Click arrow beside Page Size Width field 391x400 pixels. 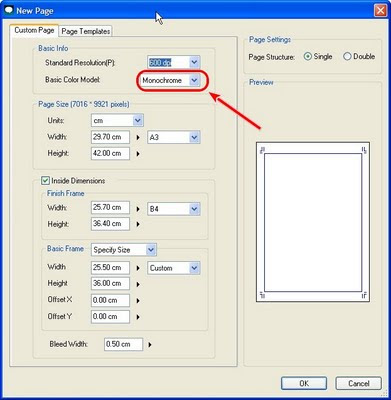tap(138, 138)
